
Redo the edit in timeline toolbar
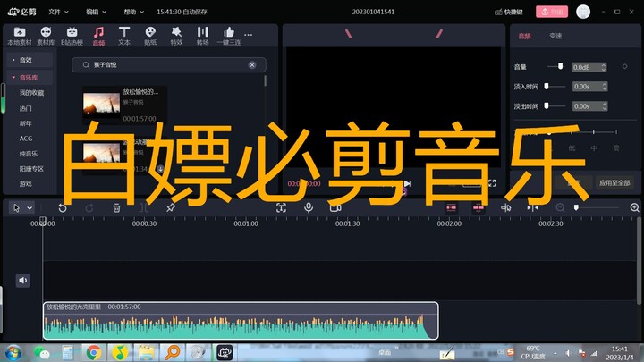(89, 208)
